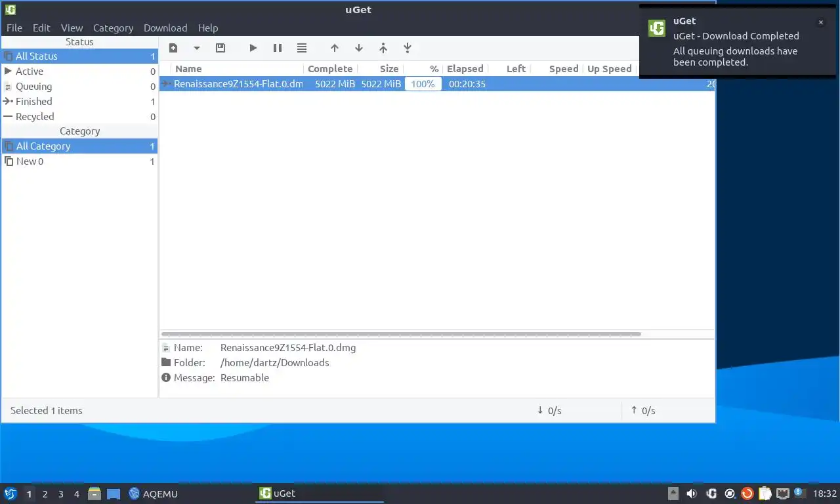840x504 pixels.
Task: Sort by the Elapsed column header
Action: point(465,68)
